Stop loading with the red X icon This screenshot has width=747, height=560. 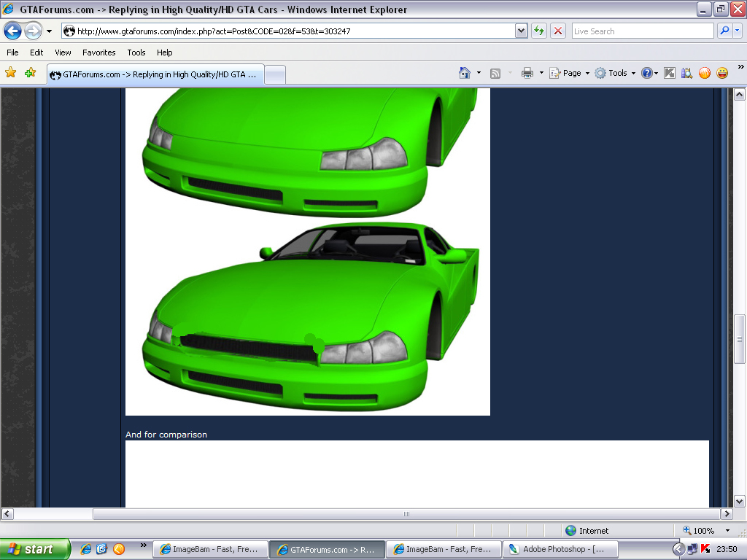tap(558, 31)
